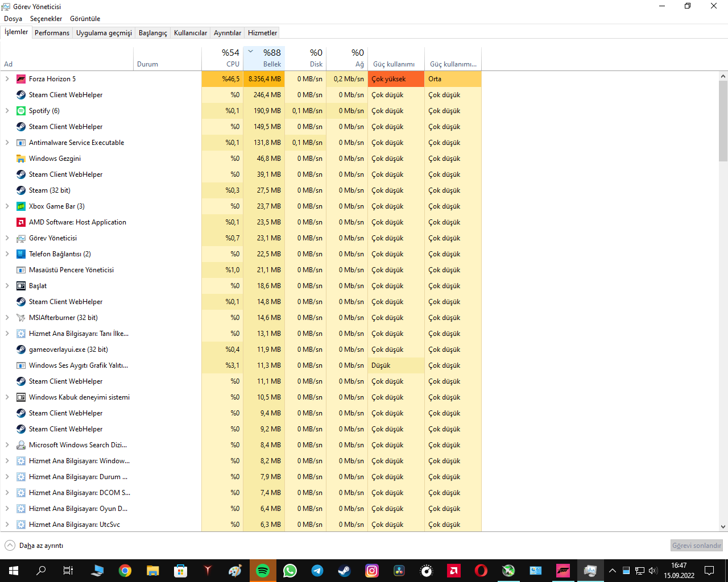Open Steam from the taskbar
This screenshot has width=728, height=582.
click(x=345, y=571)
